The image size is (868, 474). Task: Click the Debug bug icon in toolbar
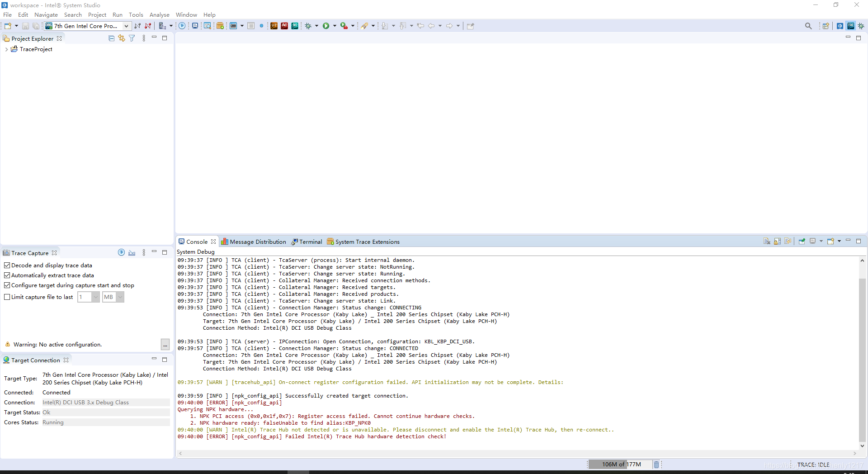coord(308,26)
